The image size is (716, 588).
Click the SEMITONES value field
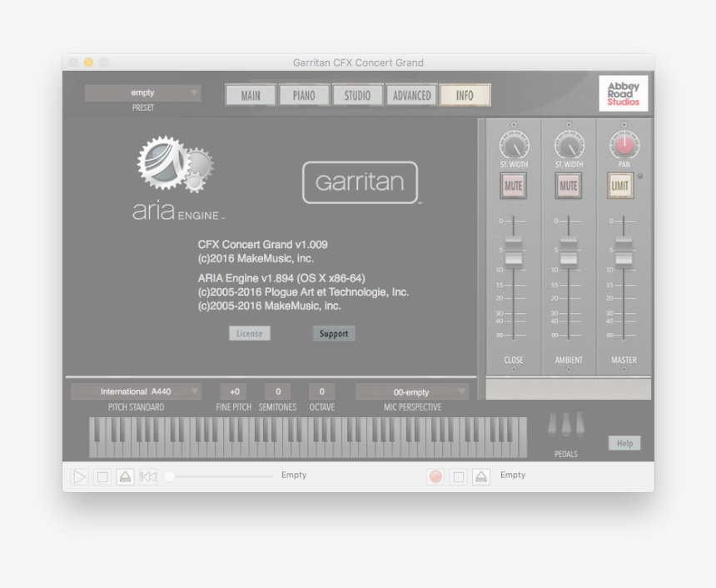(x=277, y=391)
